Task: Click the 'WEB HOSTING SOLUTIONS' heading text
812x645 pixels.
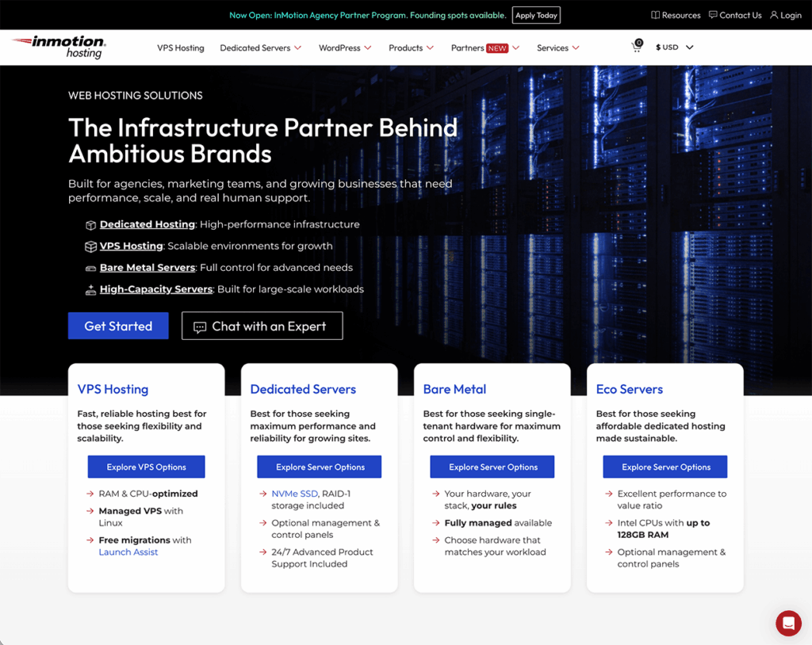Action: pyautogui.click(x=135, y=95)
